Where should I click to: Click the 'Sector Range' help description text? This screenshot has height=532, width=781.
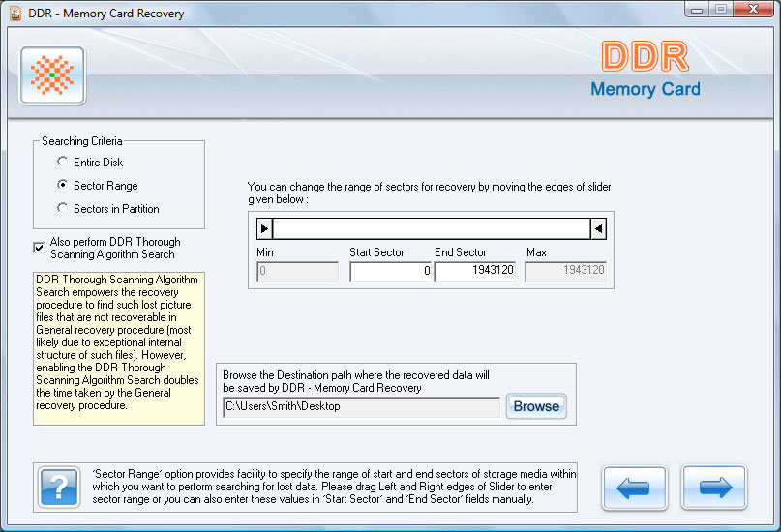[x=334, y=487]
